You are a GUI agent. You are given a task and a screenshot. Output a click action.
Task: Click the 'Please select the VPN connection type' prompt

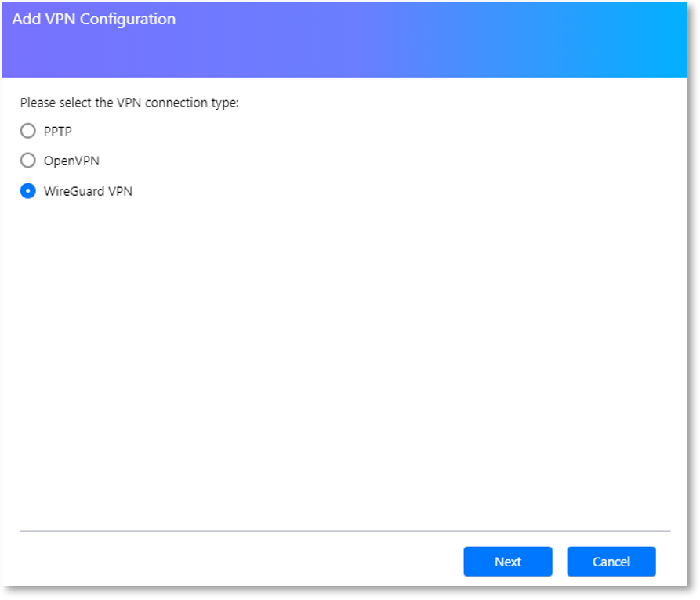coord(129,103)
